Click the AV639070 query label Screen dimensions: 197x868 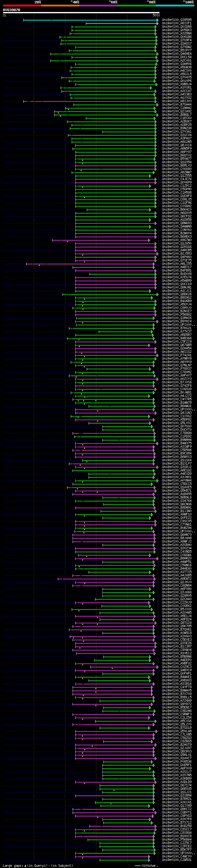11,10
